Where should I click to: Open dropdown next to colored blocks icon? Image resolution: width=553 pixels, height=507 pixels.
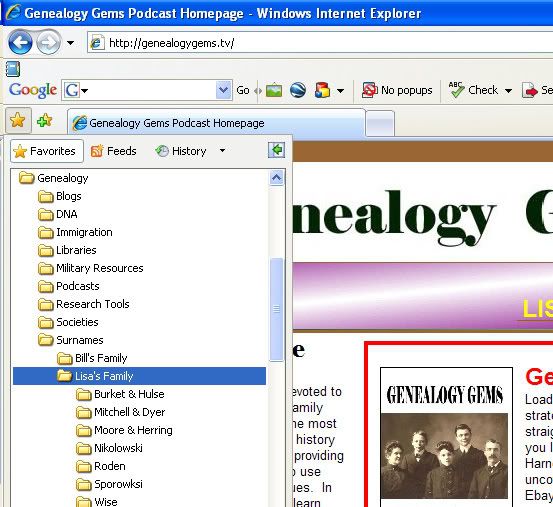(340, 91)
